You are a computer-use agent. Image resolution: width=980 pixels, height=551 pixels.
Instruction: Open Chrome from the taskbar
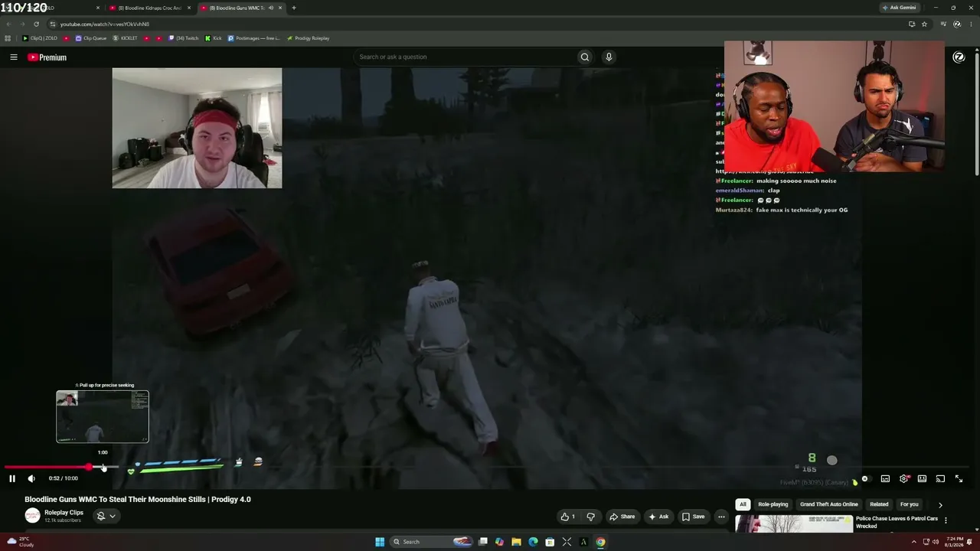pyautogui.click(x=600, y=542)
